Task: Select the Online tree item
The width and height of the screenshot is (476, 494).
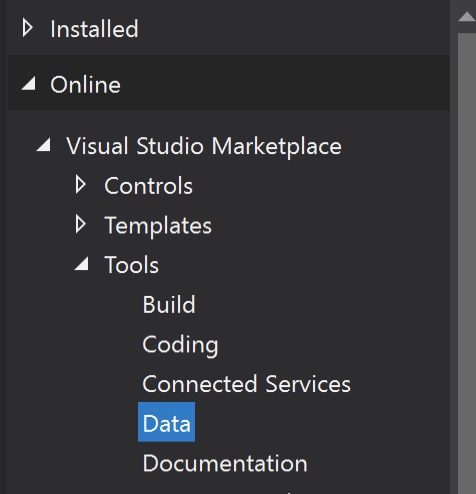Action: [x=85, y=84]
